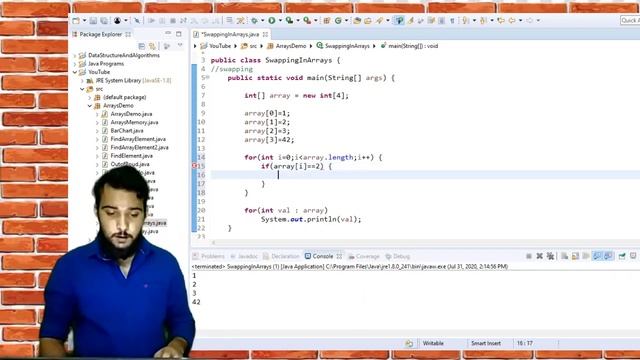Open the New file dropdown arrow
This screenshot has height=360, width=640.
pos(84,21)
